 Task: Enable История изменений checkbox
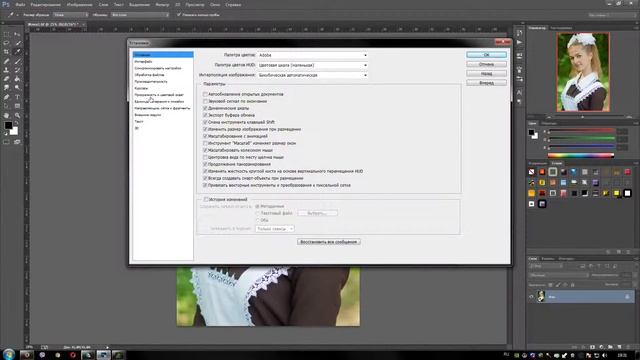pyautogui.click(x=206, y=200)
